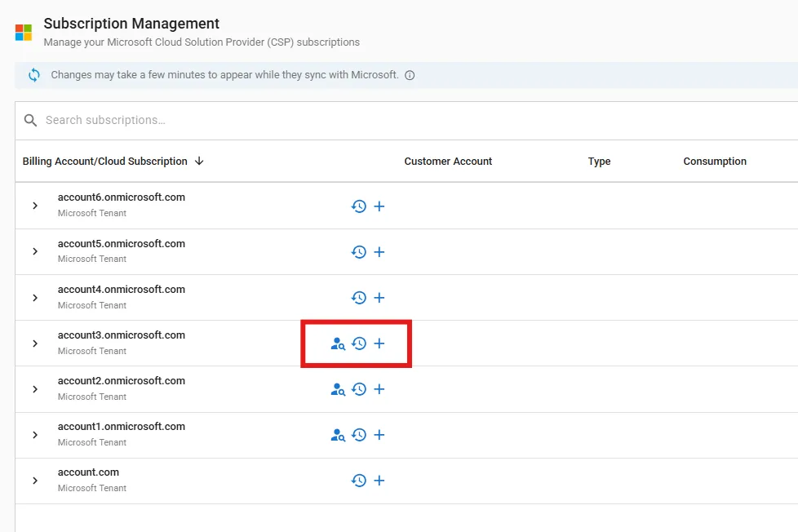Expand the account3.onmicrosoft.com row
This screenshot has height=532, width=798.
coord(35,344)
